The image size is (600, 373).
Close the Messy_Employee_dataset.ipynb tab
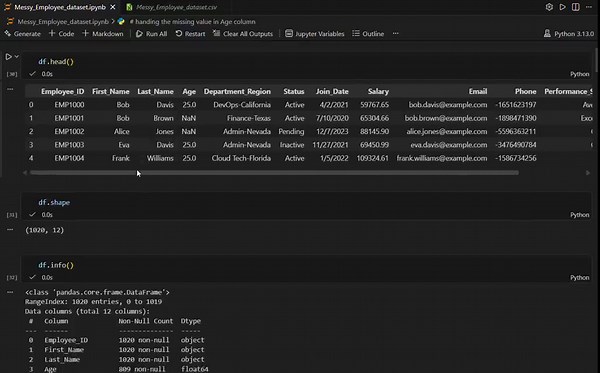[112, 7]
